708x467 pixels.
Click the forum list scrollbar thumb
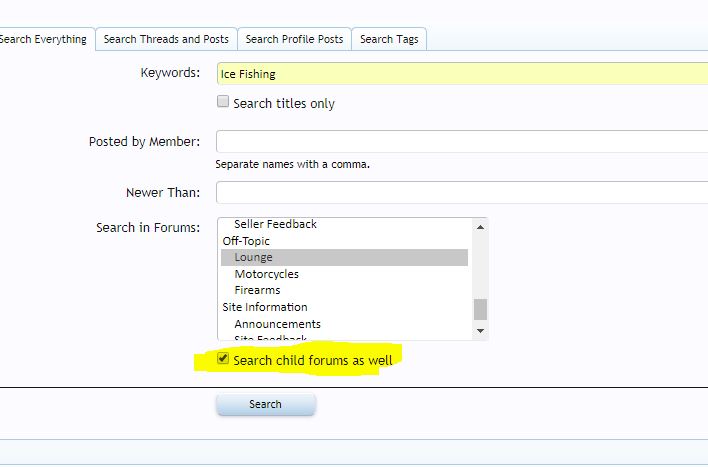tap(480, 309)
